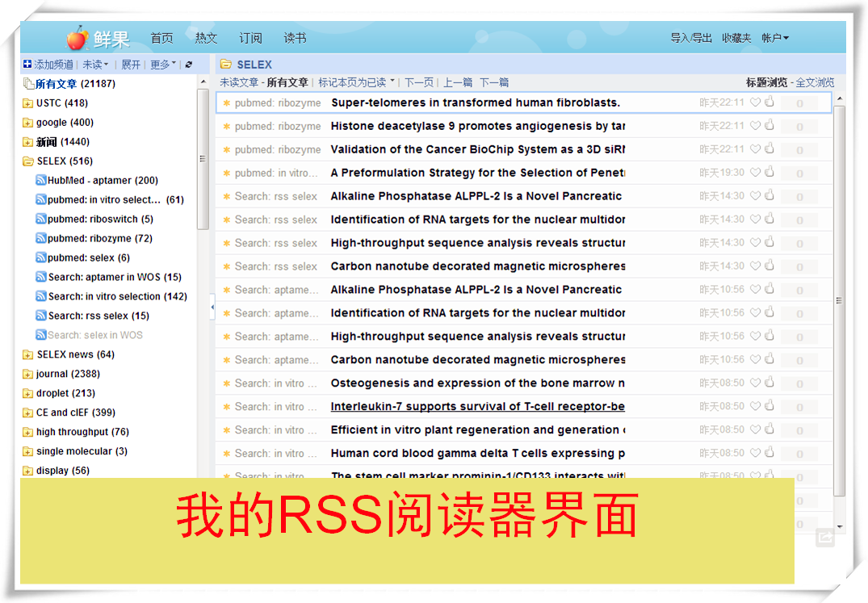The width and height of the screenshot is (868, 603).
Task: Go to 首页 home tab
Action: pos(161,38)
